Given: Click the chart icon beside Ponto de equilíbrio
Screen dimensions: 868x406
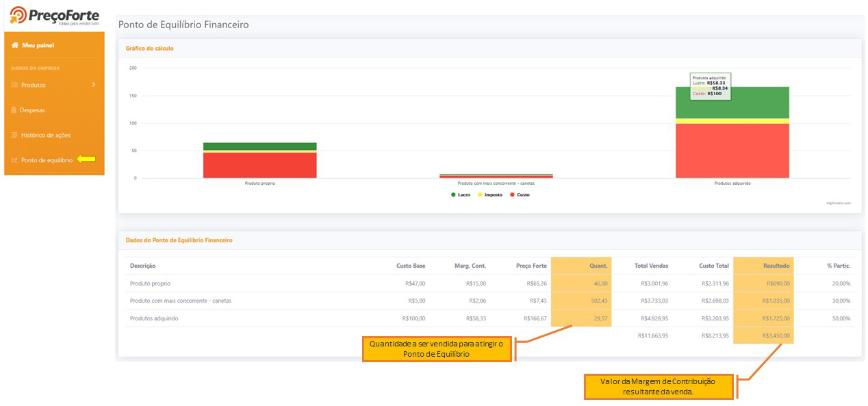Looking at the screenshot, I should [x=14, y=160].
